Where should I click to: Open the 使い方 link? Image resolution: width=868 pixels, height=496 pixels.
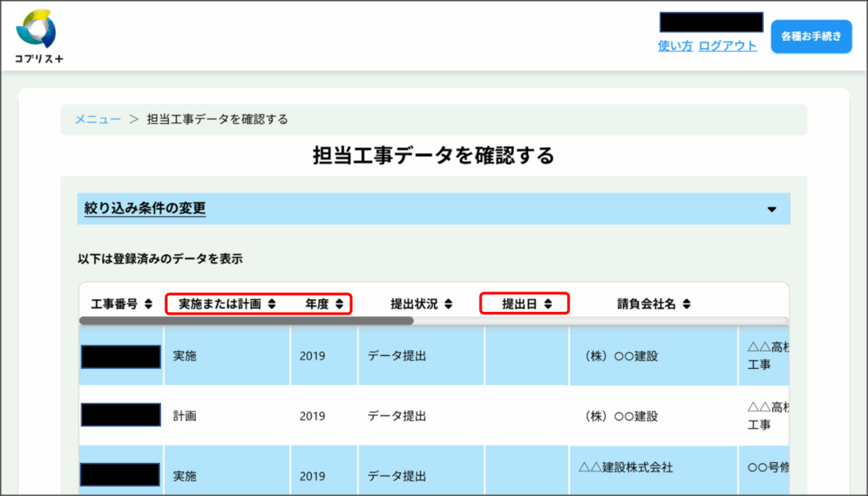[x=675, y=46]
